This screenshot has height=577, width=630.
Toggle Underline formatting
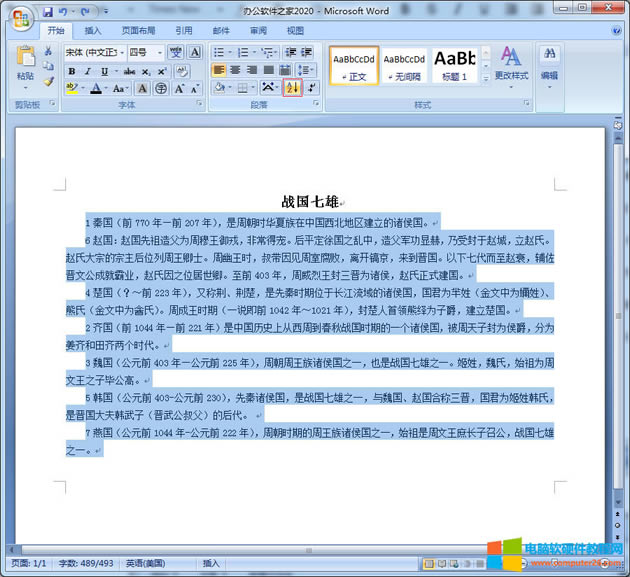104,72
